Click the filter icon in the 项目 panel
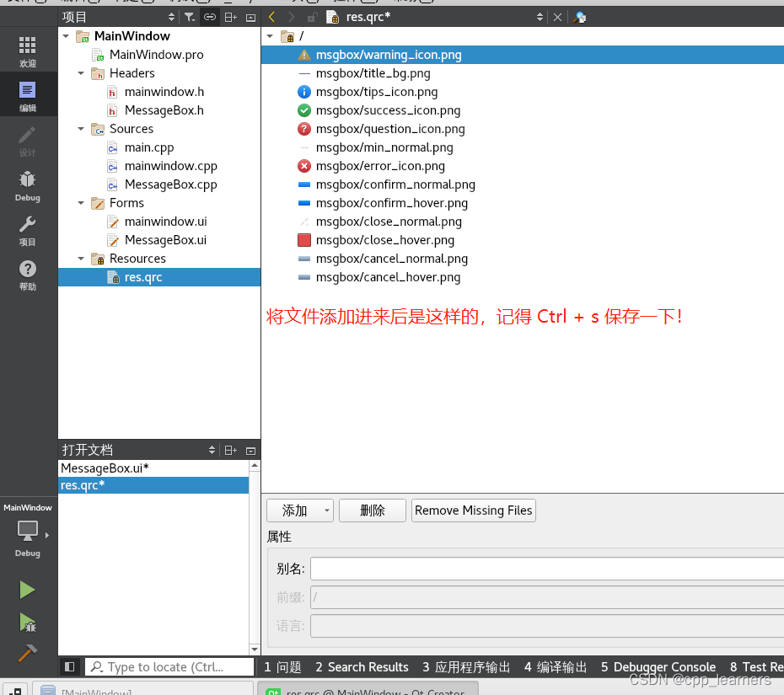 tap(190, 16)
